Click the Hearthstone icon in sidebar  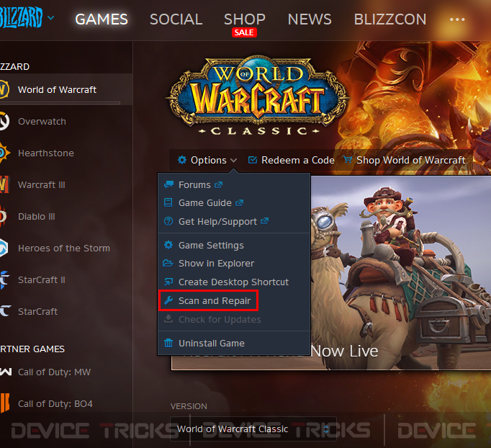4,153
